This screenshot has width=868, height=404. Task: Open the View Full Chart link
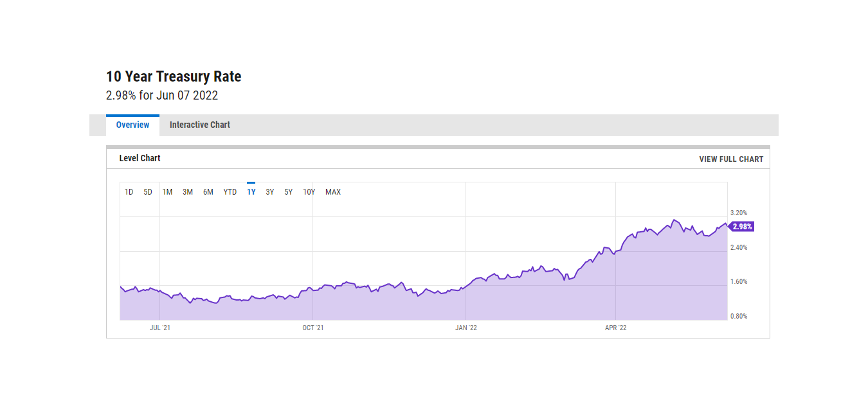(x=731, y=159)
